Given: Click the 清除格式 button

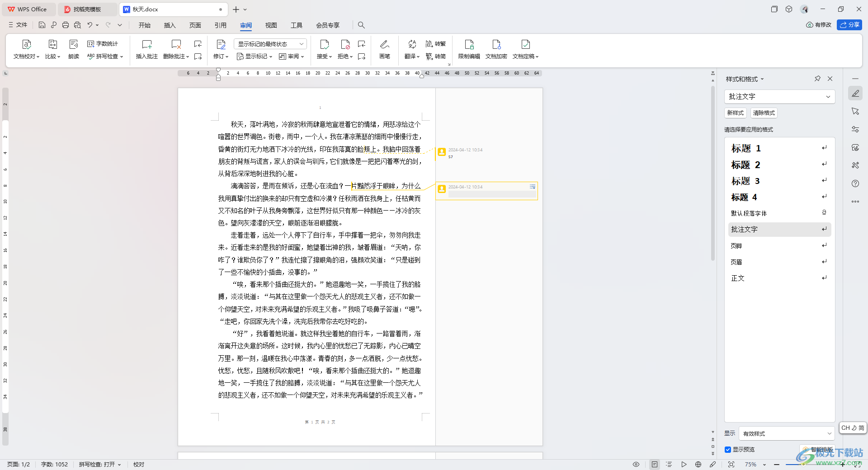Looking at the screenshot, I should tap(764, 113).
